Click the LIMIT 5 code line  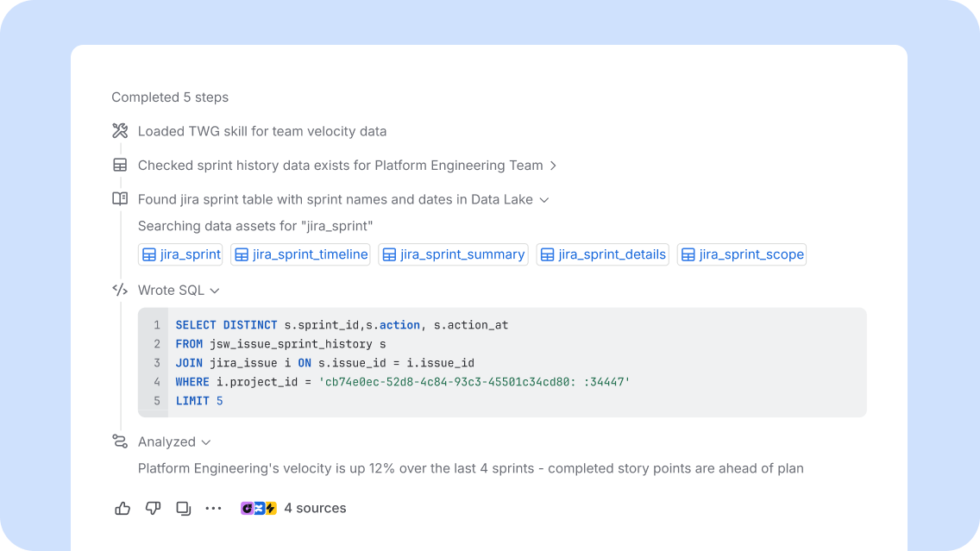[x=199, y=401]
